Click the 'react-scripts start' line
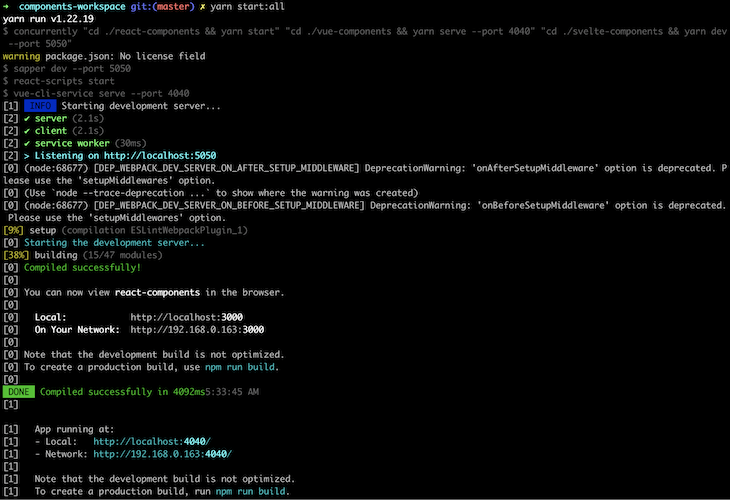The image size is (730, 500). tap(59, 81)
